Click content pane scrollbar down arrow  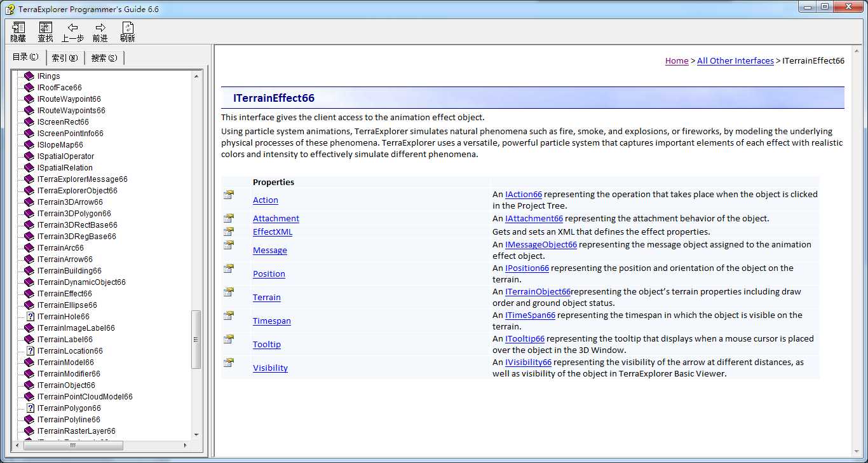(x=857, y=450)
